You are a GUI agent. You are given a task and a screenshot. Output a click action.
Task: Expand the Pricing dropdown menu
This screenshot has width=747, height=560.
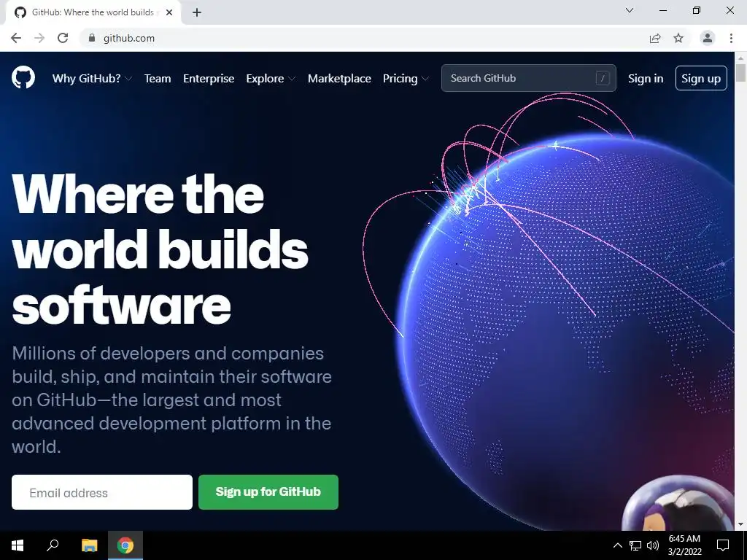pos(406,79)
